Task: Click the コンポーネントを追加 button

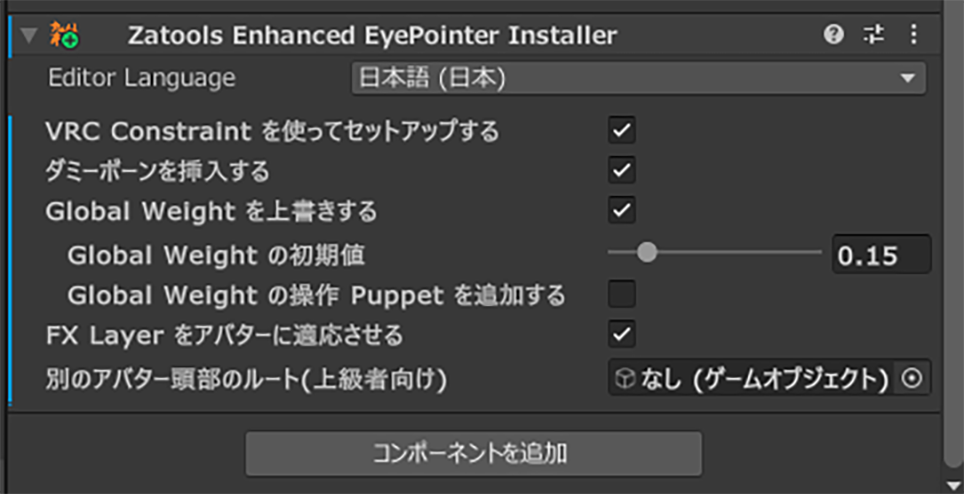Action: pos(473,454)
